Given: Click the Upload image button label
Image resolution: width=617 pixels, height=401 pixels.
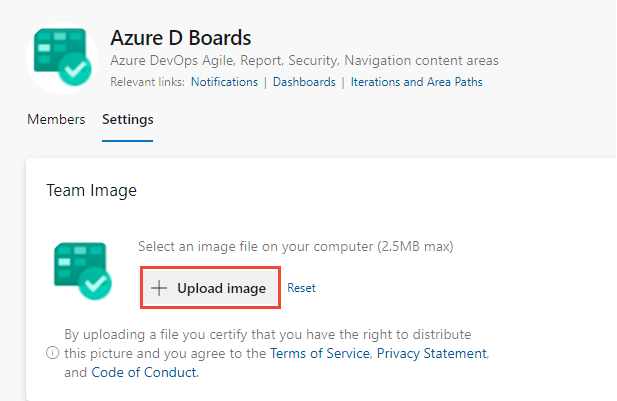Looking at the screenshot, I should 222,288.
